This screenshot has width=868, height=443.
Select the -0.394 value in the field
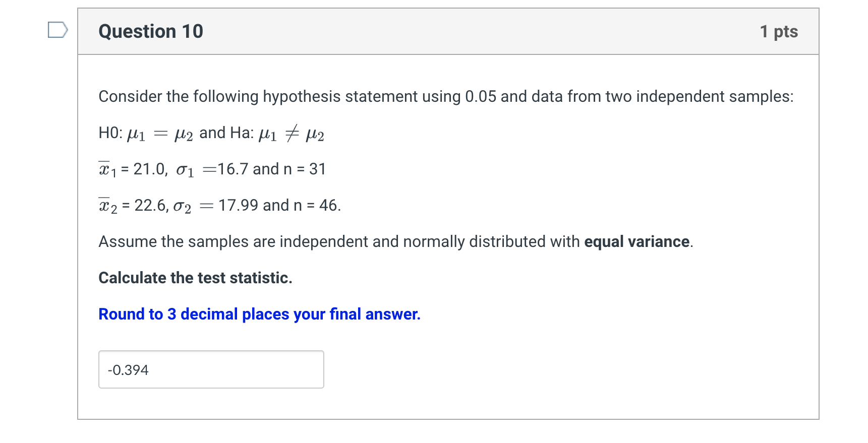129,369
